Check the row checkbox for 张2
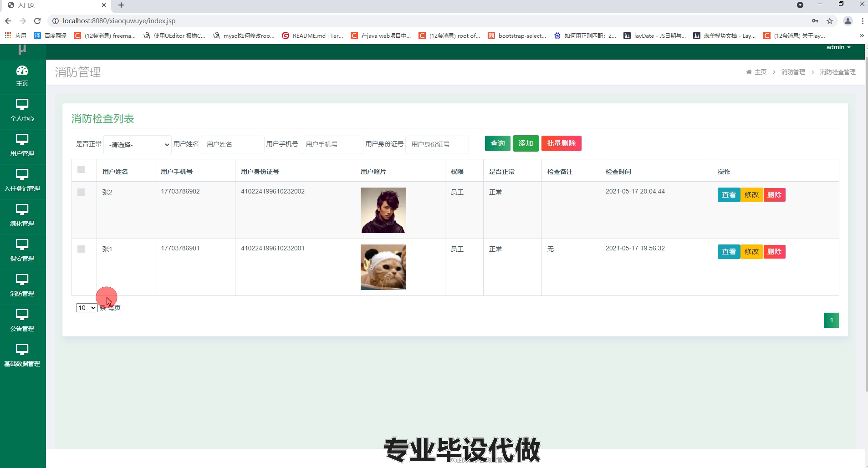868x468 pixels. coord(81,192)
